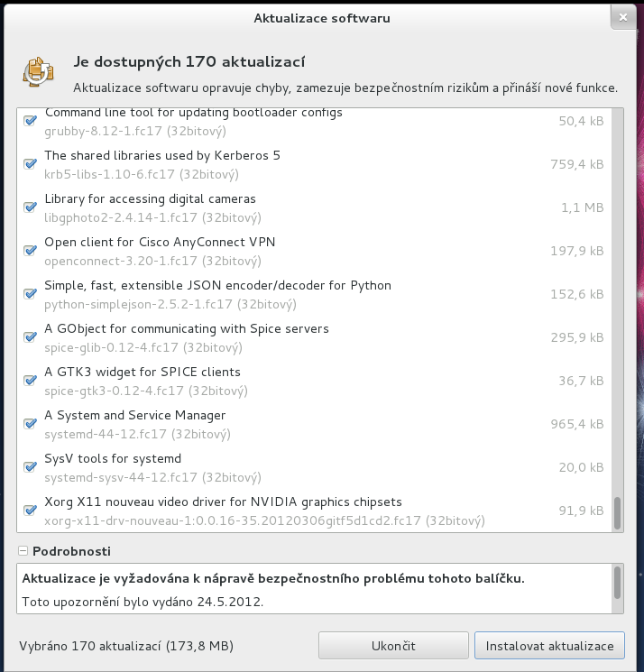Toggle the krb5-libs Kerberos update checkbox
The width and height of the screenshot is (644, 672).
[x=30, y=164]
